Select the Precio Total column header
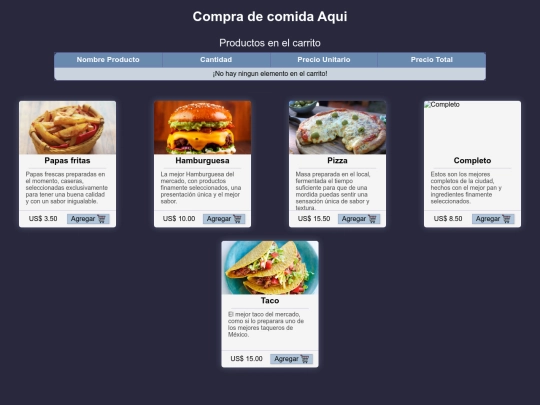 (x=432, y=60)
